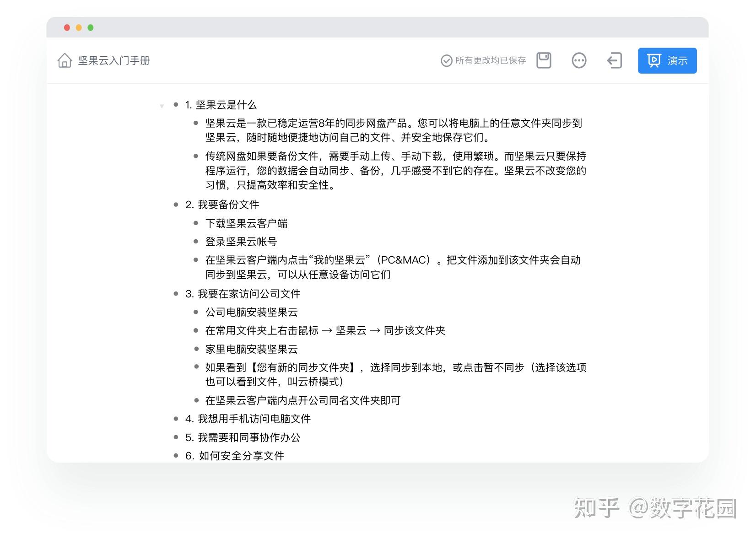Click the floppy disk save icon
This screenshot has width=756, height=539.
click(x=544, y=60)
